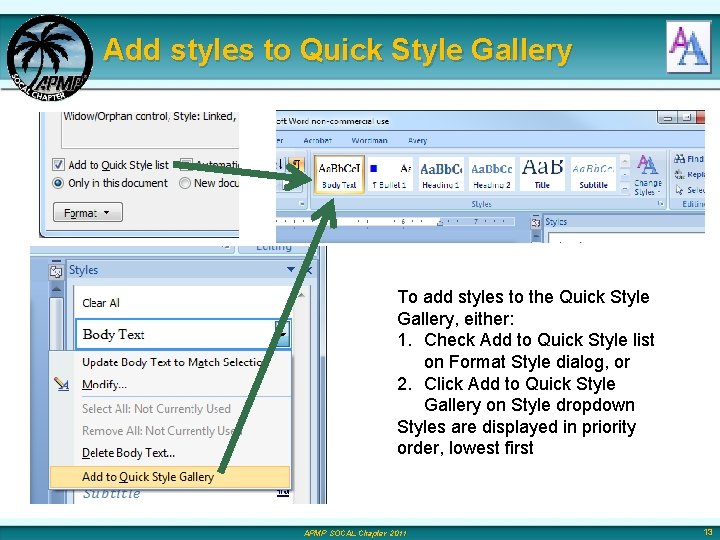Screen dimensions: 720x540
Task: Choose Remove All: Not Currently Used
Action: pyautogui.click(x=170, y=431)
